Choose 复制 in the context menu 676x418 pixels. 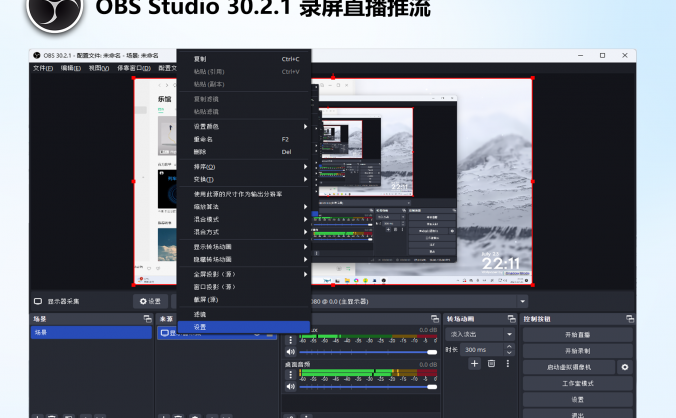[244, 59]
